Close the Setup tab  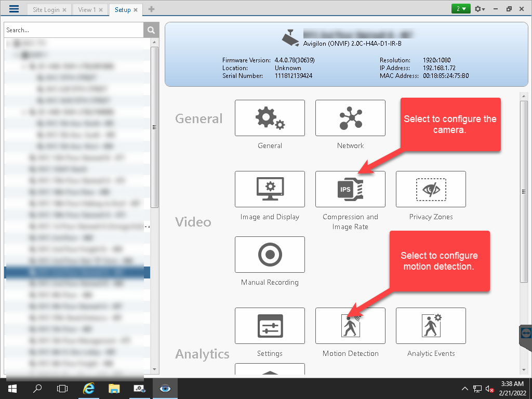pyautogui.click(x=136, y=10)
